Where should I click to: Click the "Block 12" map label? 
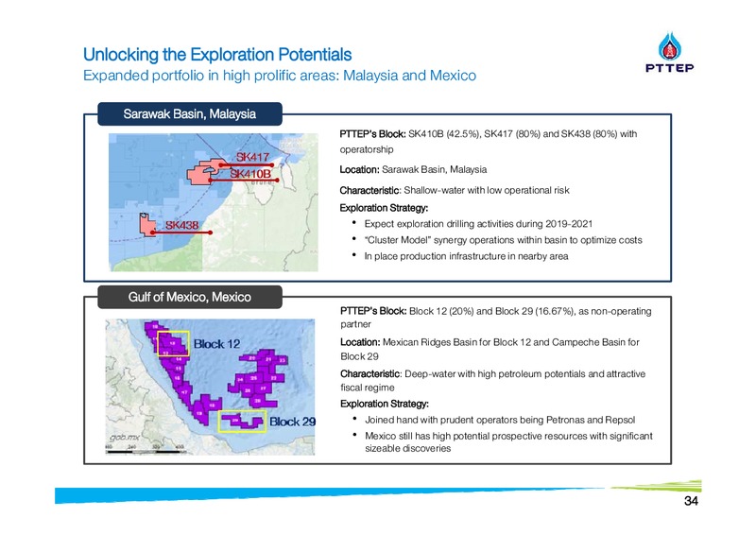coord(216,344)
